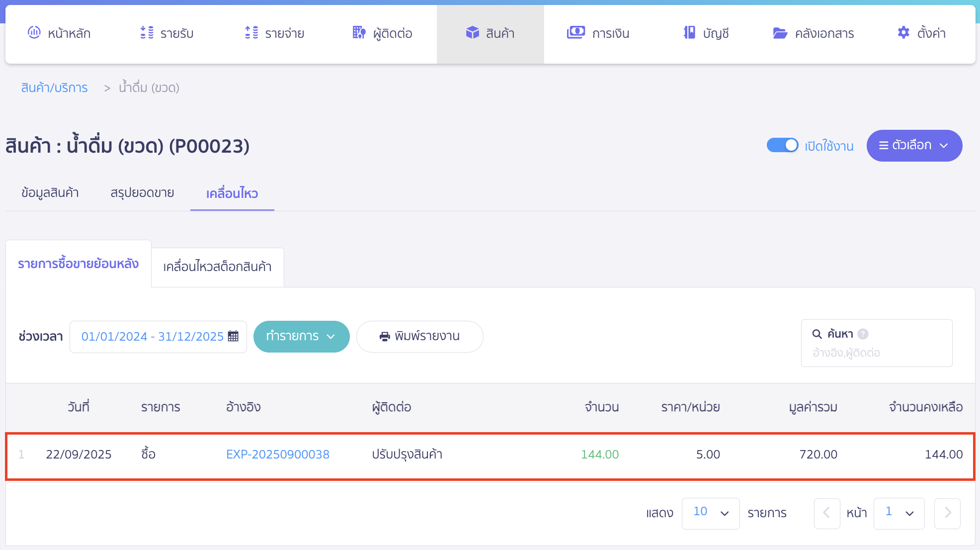Screen dimensions: 980x550
Task: Click the ledger book icon beside บัญชี
Action: tap(689, 33)
